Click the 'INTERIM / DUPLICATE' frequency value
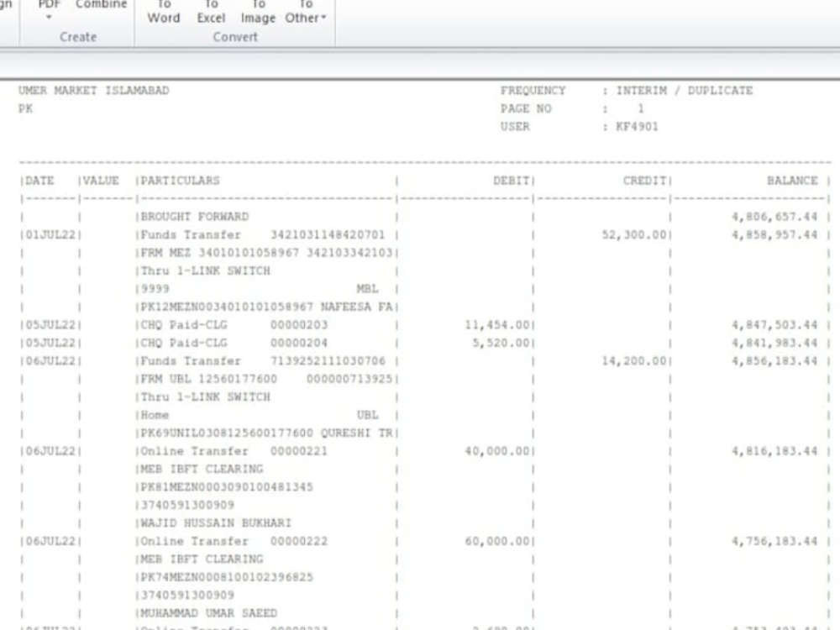This screenshot has width=840, height=630. coord(684,91)
